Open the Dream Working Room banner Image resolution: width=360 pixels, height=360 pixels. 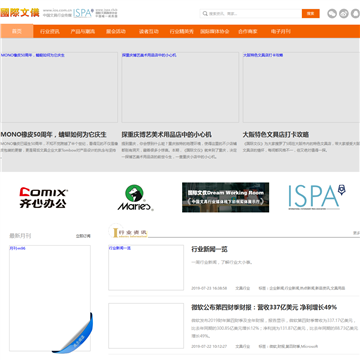tap(225, 197)
